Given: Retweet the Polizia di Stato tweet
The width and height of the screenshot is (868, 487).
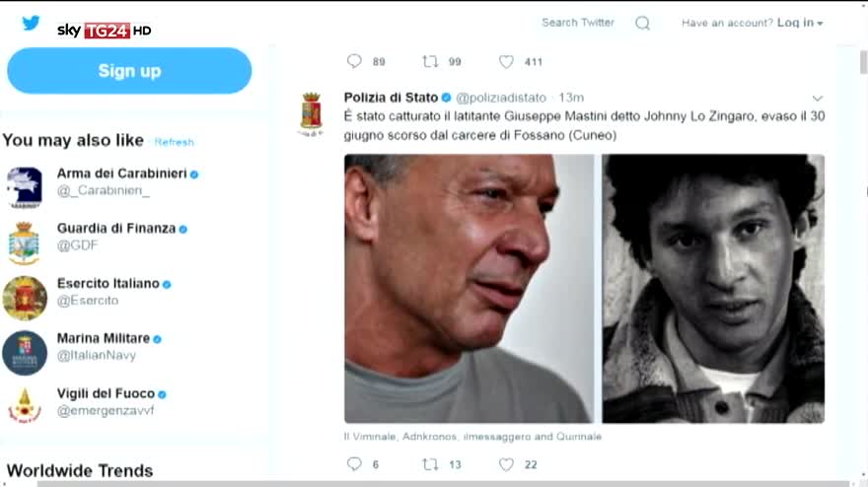Looking at the screenshot, I should [430, 463].
